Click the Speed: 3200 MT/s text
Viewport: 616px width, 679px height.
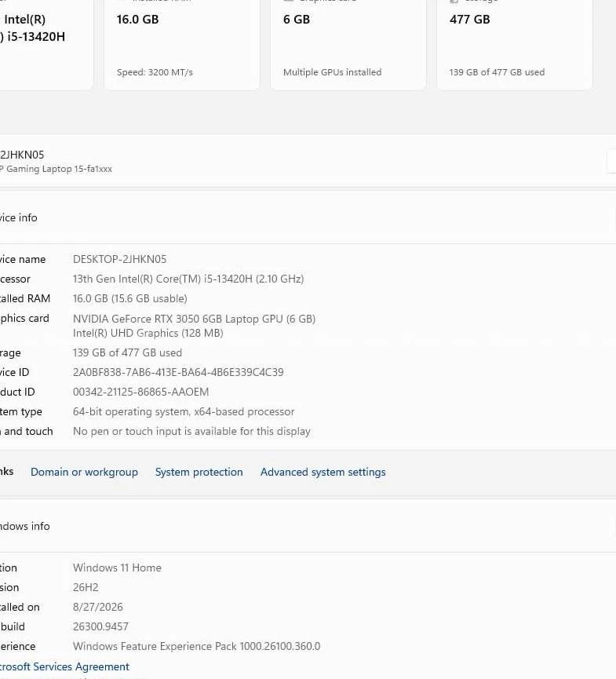click(155, 72)
